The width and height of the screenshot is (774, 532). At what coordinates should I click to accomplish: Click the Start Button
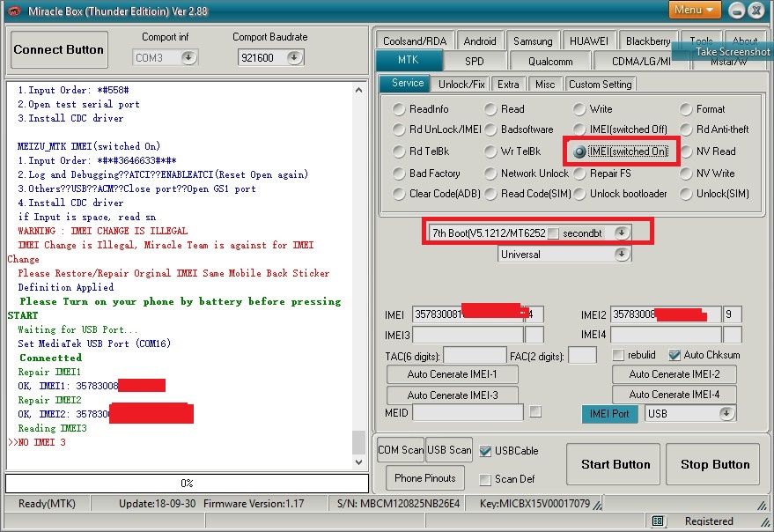(615, 464)
